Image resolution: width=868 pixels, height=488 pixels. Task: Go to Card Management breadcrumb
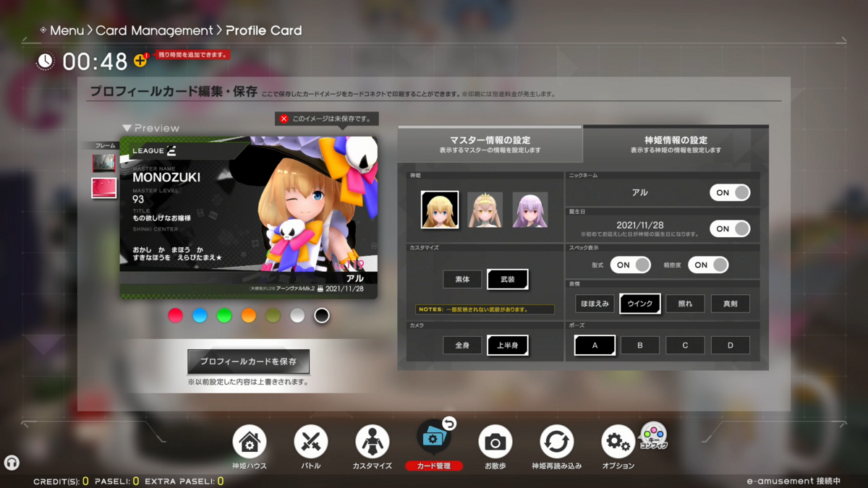(154, 30)
